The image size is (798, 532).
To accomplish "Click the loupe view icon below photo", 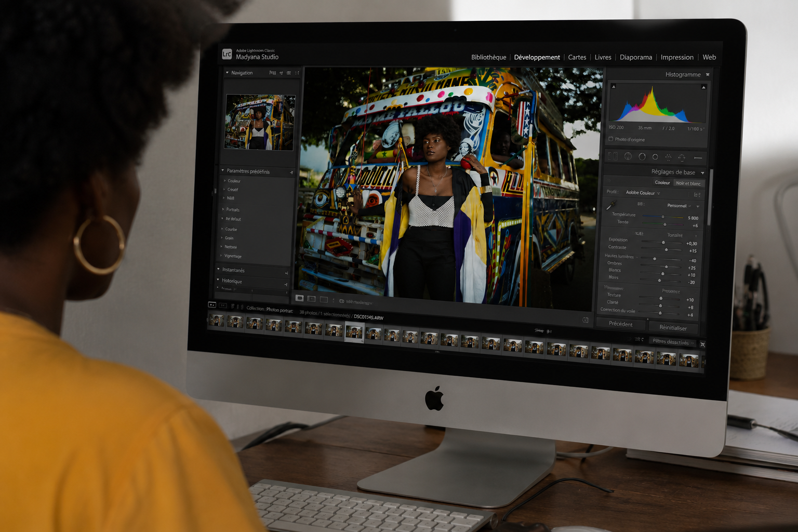I will click(x=300, y=298).
